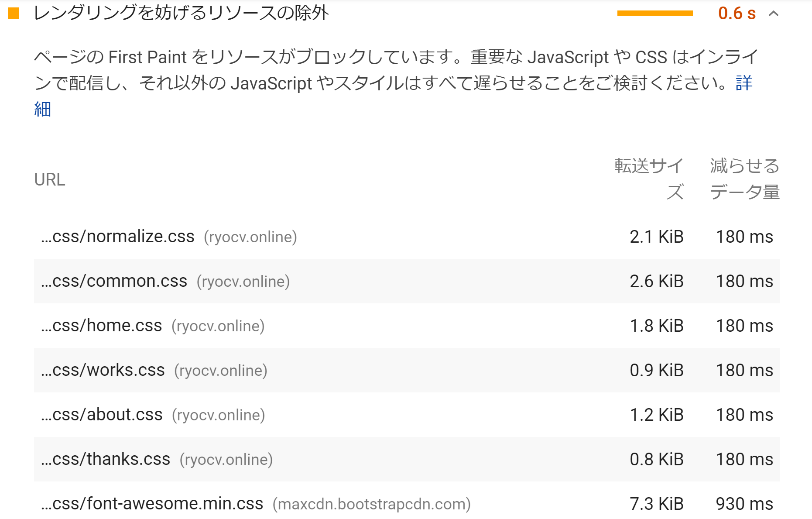Click the 180 ms value in thanks.css row
The image size is (812, 519).
(x=745, y=459)
